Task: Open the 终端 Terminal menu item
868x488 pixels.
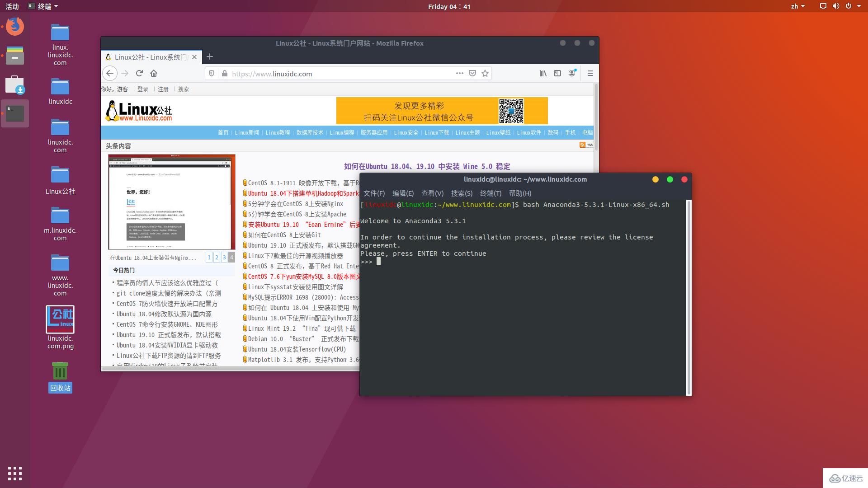Action: click(490, 193)
